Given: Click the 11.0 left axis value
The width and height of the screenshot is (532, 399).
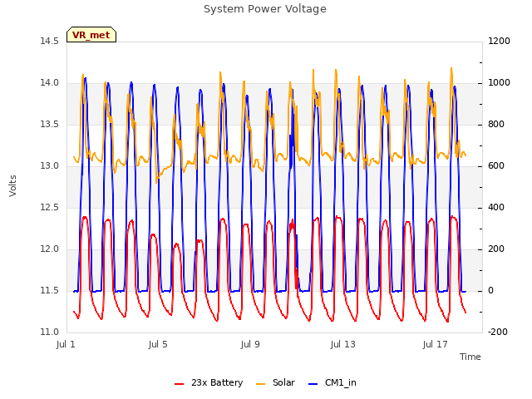Looking at the screenshot, I should (x=49, y=332).
